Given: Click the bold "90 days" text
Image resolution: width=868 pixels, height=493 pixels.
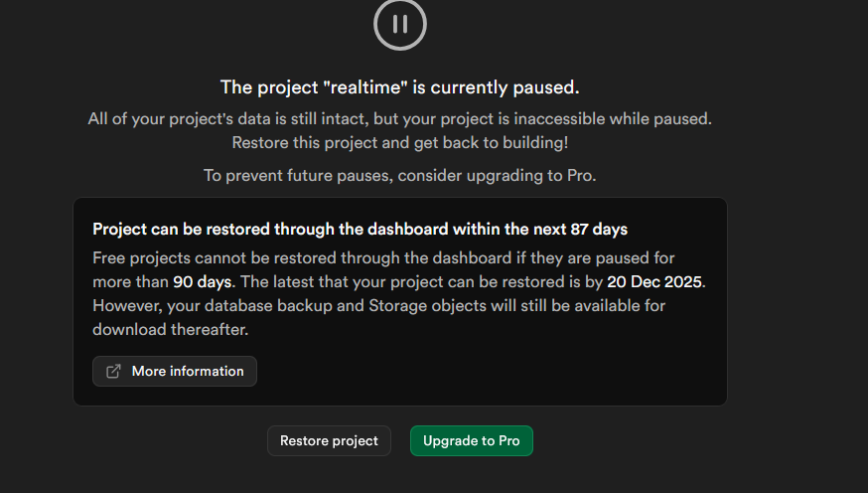Looking at the screenshot, I should [x=202, y=281].
